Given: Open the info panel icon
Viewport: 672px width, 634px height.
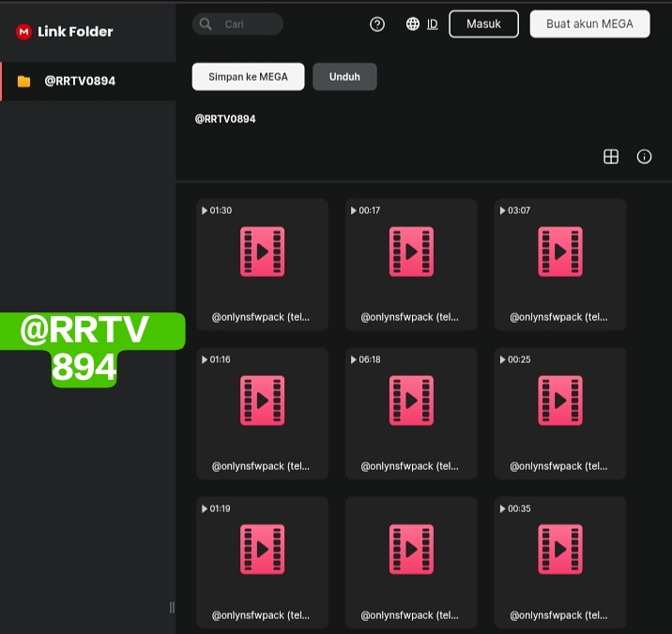Looking at the screenshot, I should coord(644,157).
